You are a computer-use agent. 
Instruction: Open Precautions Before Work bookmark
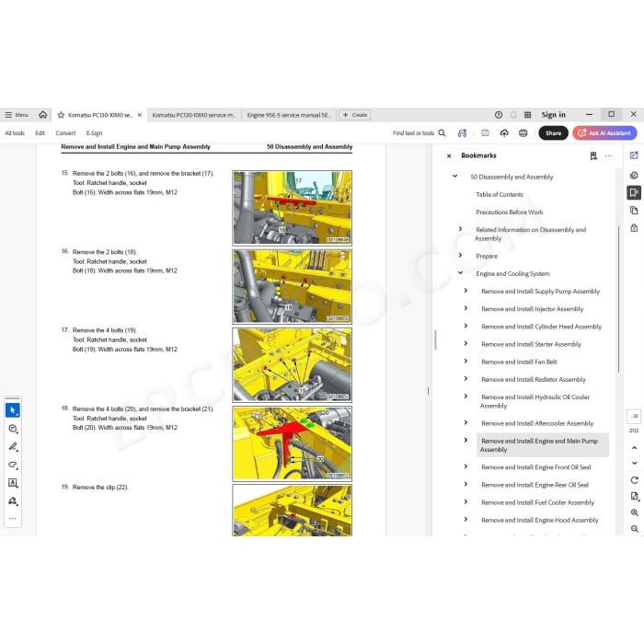(x=510, y=213)
